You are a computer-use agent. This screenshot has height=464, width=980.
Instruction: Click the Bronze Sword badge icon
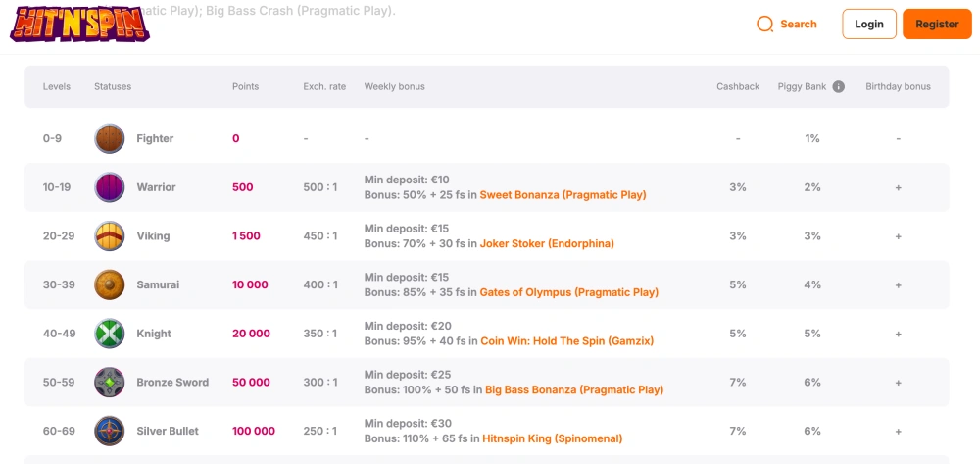(110, 382)
